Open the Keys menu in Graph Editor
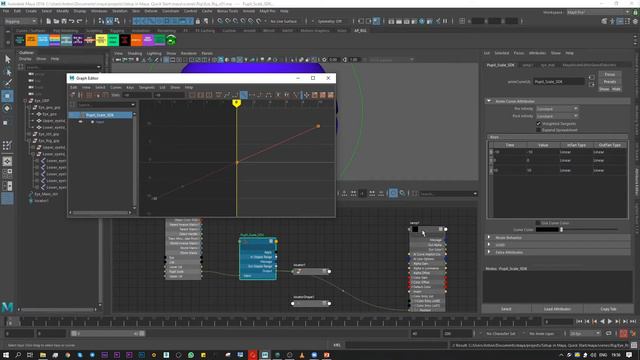This screenshot has height=360, width=640. click(x=130, y=87)
